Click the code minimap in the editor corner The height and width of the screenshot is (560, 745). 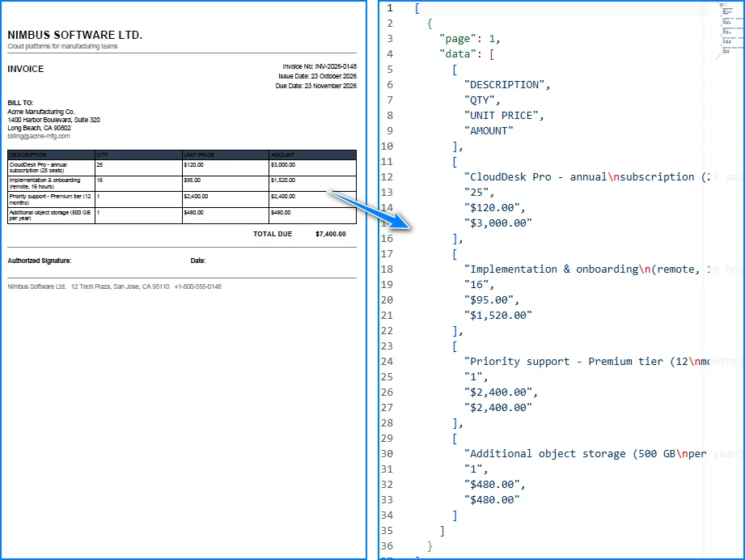[730, 29]
